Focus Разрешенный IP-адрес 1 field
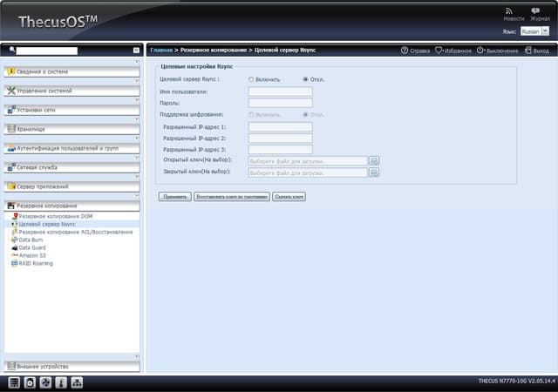 pos(281,127)
